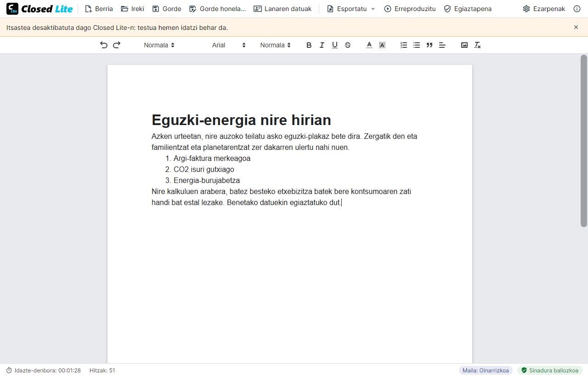Open a file with Ireki
This screenshot has width=588, height=377.
pyautogui.click(x=132, y=9)
